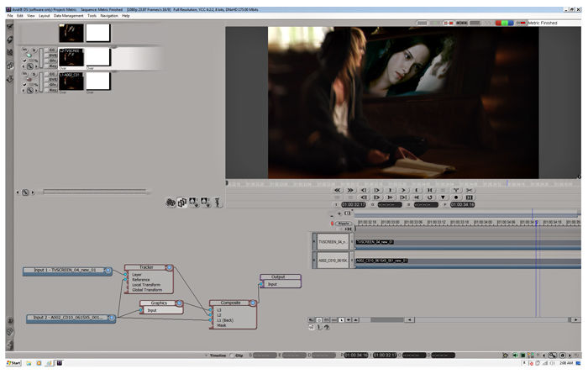Toggle Gfx button on the L2-TVSCREEN layer
This screenshot has width=588, height=374.
pyautogui.click(x=52, y=61)
